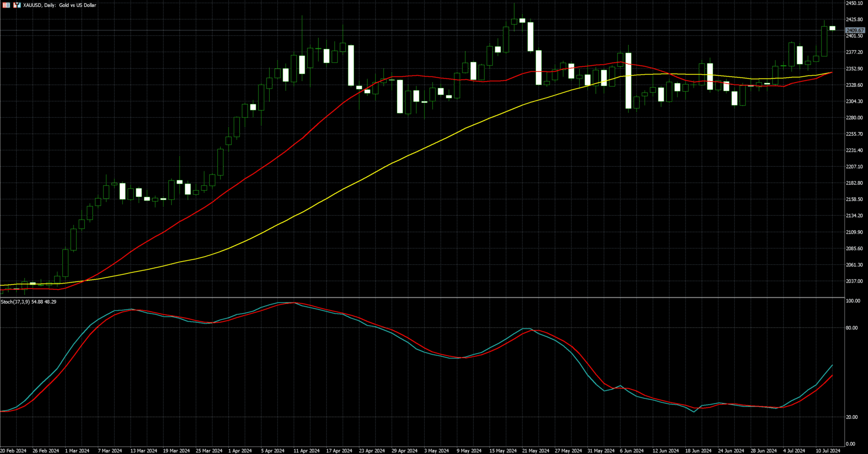
Task: Click the 2134.20 price axis label
Action: tap(854, 216)
